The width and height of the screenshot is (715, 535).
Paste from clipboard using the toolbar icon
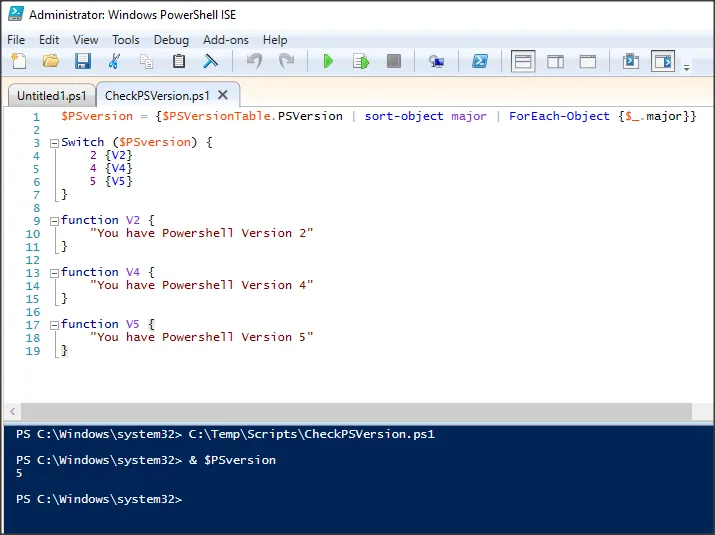pyautogui.click(x=179, y=61)
